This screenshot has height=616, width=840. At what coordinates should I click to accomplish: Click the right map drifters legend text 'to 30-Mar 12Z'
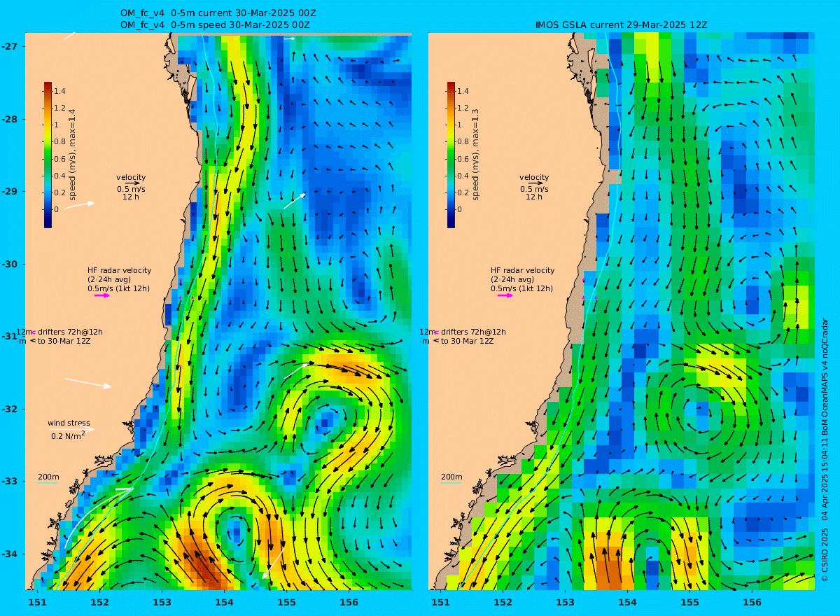[468, 341]
